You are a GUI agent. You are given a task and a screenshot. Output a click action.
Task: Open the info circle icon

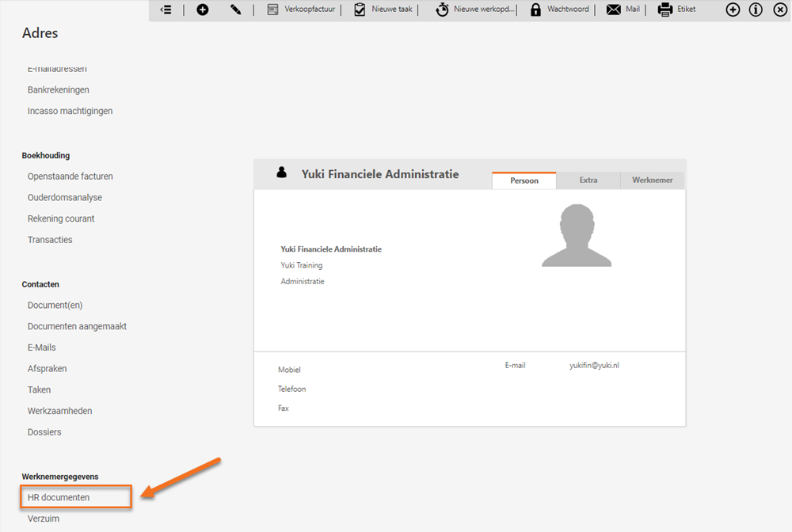[756, 9]
